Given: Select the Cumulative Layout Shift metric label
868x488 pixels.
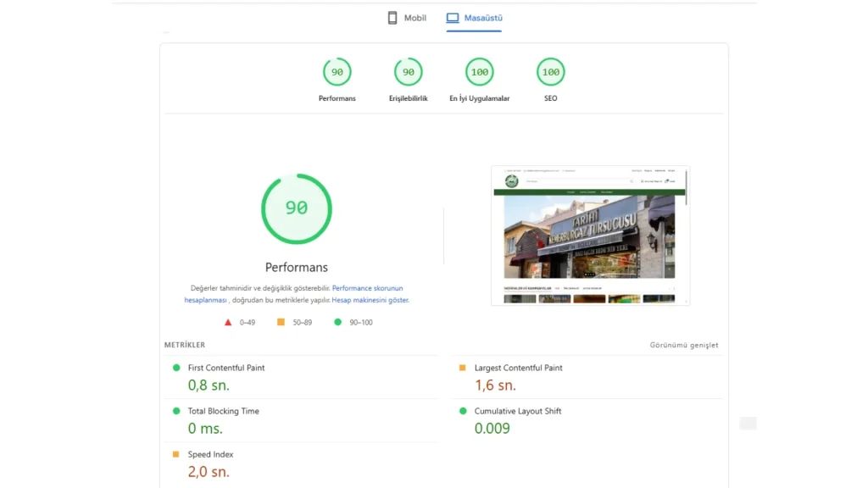Looking at the screenshot, I should point(518,411).
